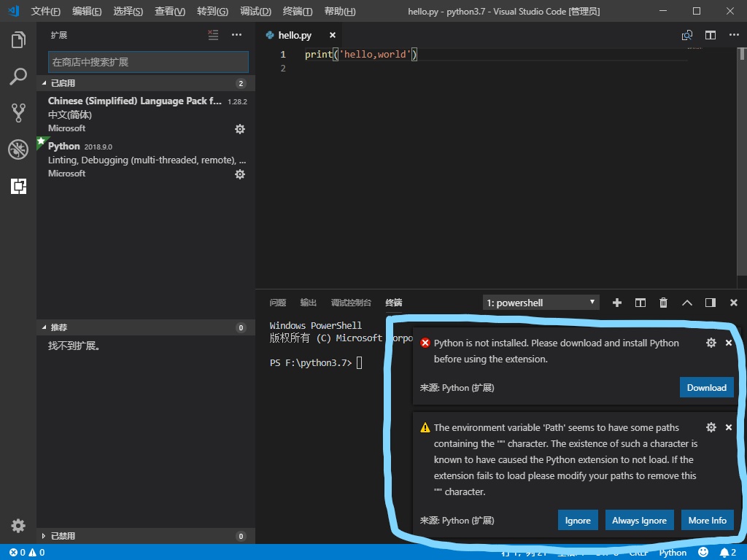Click the More Info button
The image size is (747, 560).
[x=708, y=520]
